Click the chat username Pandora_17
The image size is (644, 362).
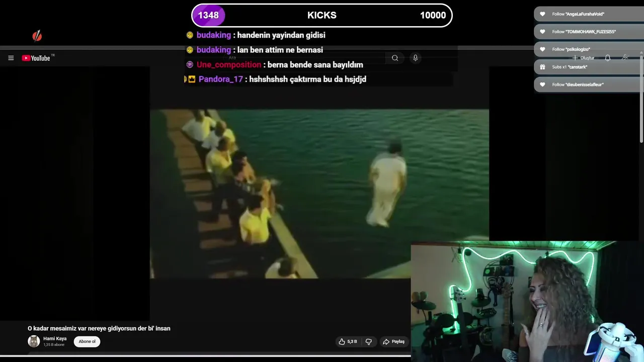coord(221,79)
